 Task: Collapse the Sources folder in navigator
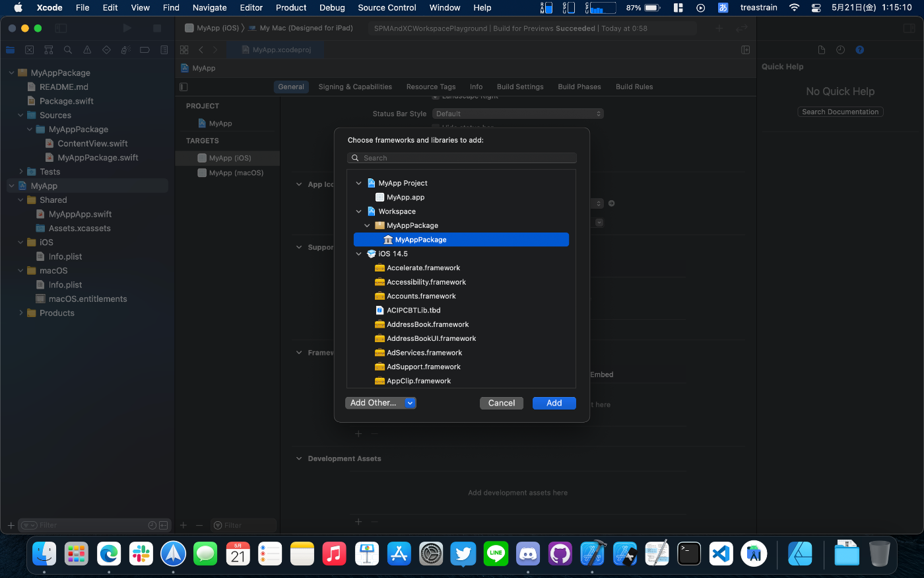pyautogui.click(x=20, y=115)
